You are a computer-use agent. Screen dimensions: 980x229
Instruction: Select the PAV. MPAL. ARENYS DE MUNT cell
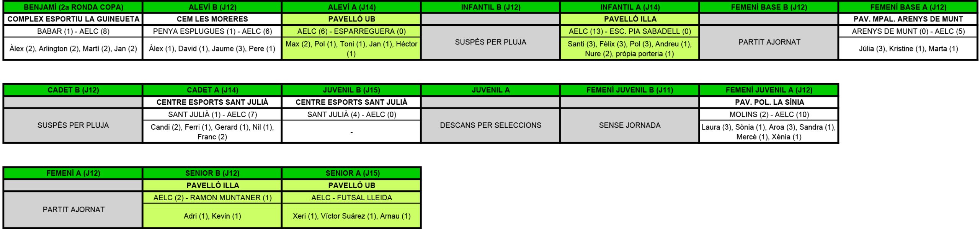pos(908,19)
